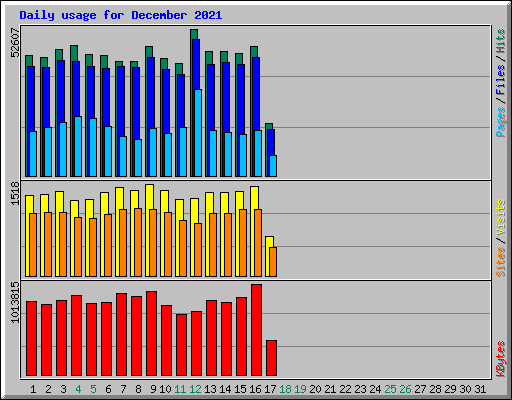Image resolution: width=512 pixels, height=400 pixels.
Task: Click day label "30" on the x-axis
Action: pyautogui.click(x=465, y=389)
